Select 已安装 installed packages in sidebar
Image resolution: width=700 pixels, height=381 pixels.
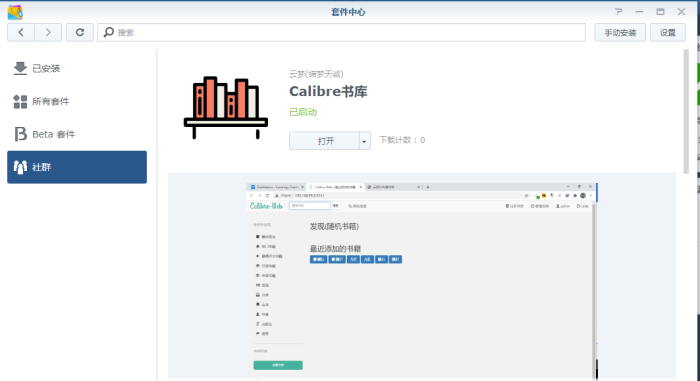tap(77, 68)
